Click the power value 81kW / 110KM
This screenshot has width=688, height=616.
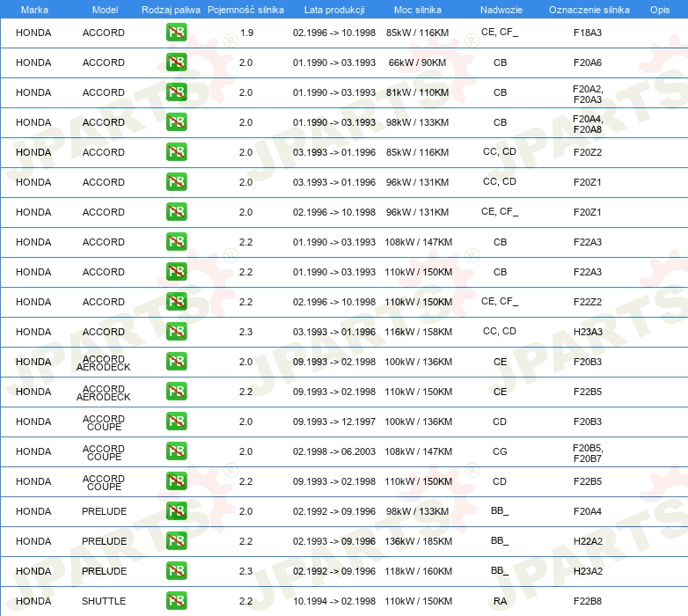coord(417,92)
